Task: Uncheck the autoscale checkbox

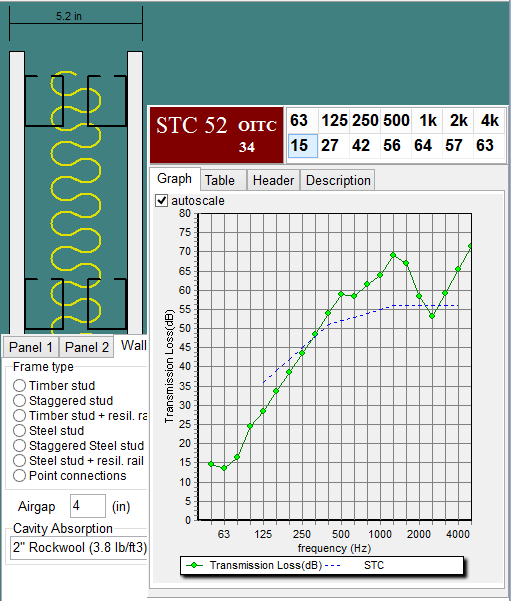Action: pos(161,200)
